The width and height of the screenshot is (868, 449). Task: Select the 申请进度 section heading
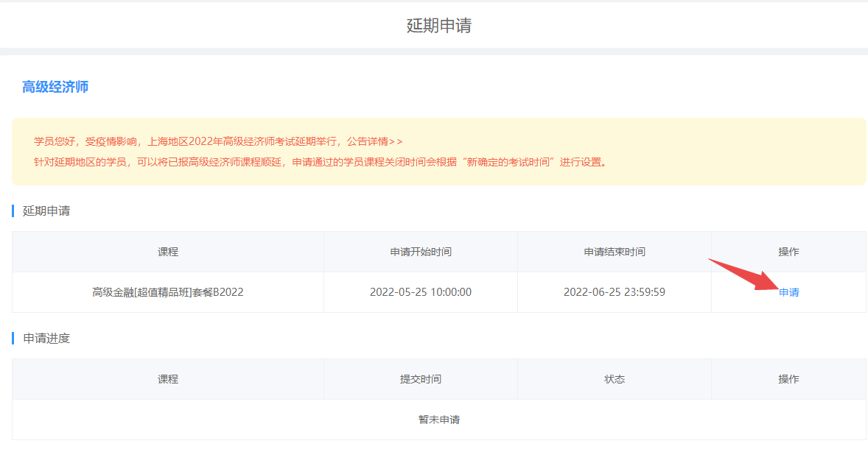coord(46,338)
